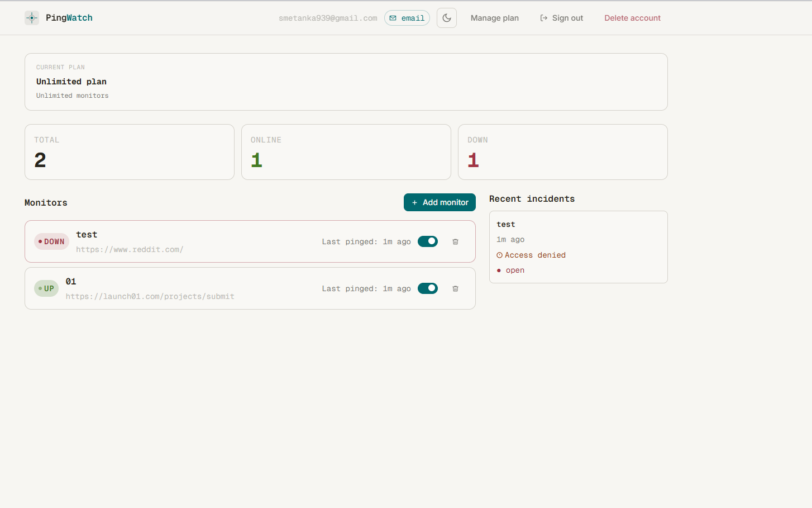Click the DOWN status badge
Image resolution: width=812 pixels, height=508 pixels.
[51, 241]
